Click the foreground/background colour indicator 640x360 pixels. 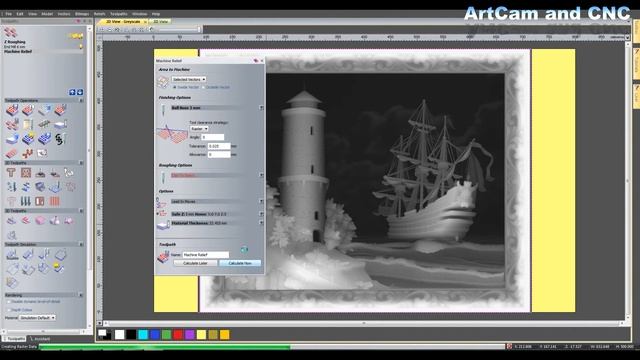[x=104, y=335]
